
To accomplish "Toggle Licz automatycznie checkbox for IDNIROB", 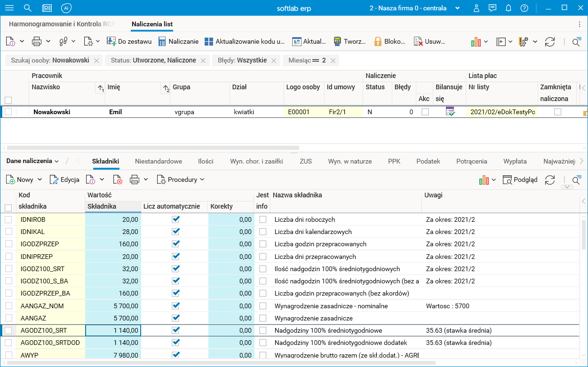I will point(176,219).
